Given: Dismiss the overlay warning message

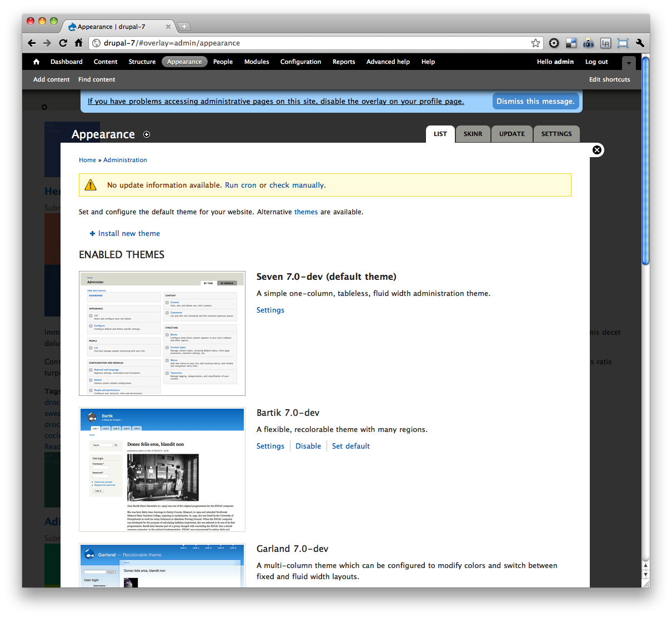Looking at the screenshot, I should 535,101.
